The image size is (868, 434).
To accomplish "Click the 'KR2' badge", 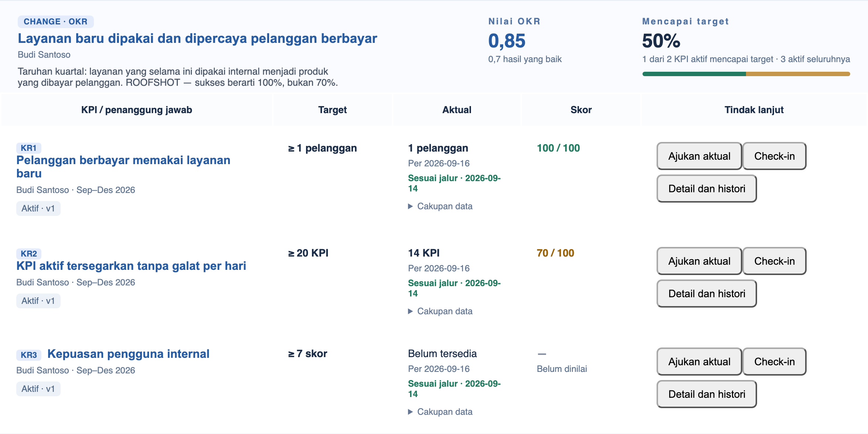I will [29, 254].
